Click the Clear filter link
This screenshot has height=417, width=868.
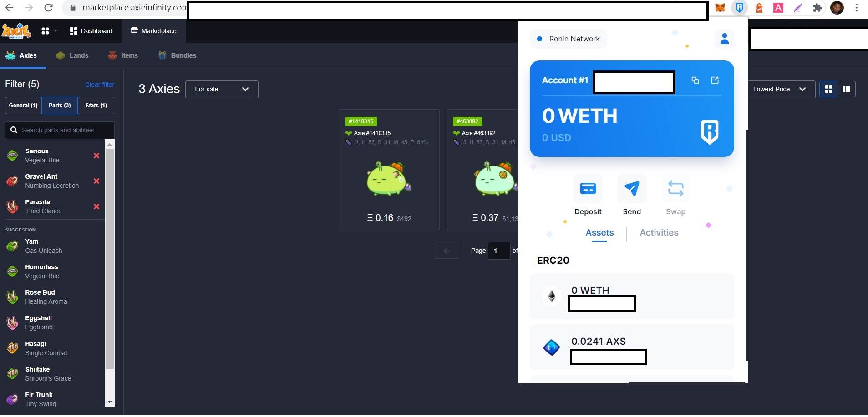pos(99,85)
